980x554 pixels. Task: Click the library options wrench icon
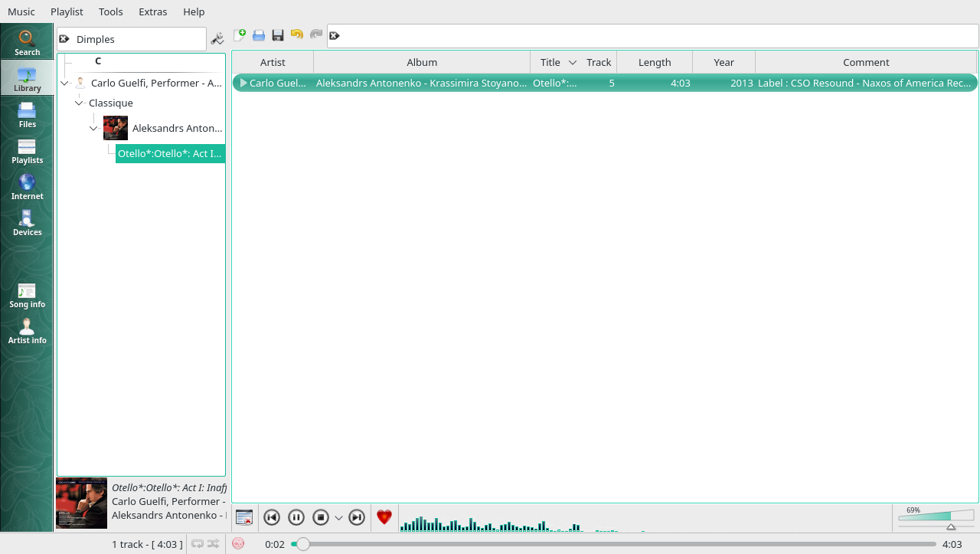[x=217, y=38]
